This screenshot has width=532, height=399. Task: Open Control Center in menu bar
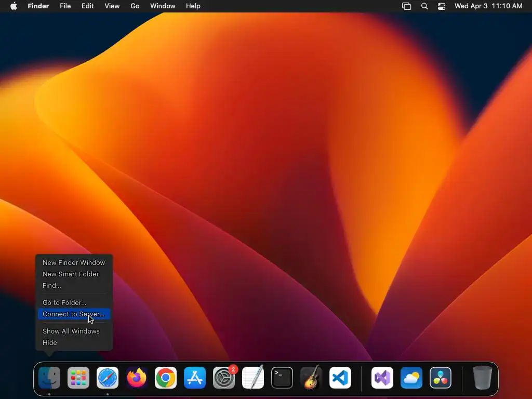coord(442,6)
